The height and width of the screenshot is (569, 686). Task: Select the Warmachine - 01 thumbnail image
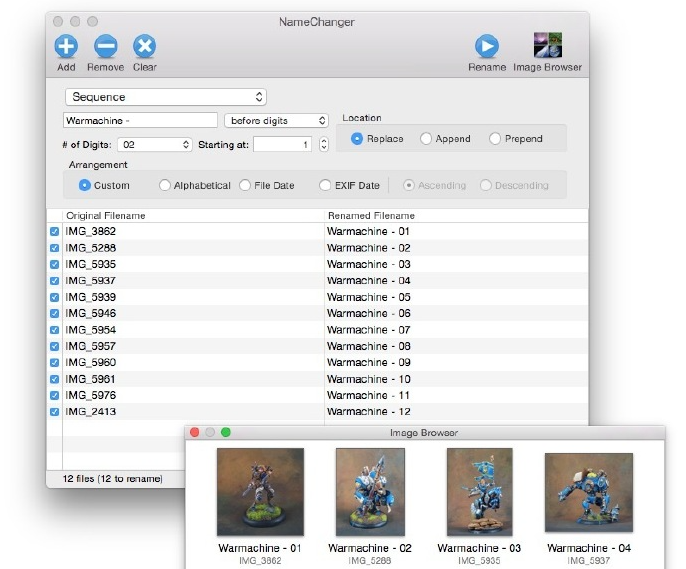pos(260,492)
